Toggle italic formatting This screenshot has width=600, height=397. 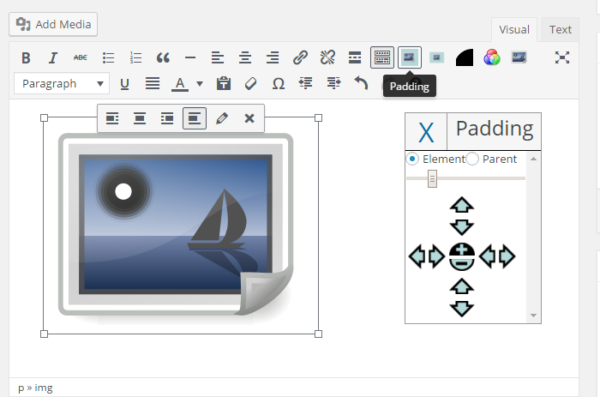click(x=53, y=58)
